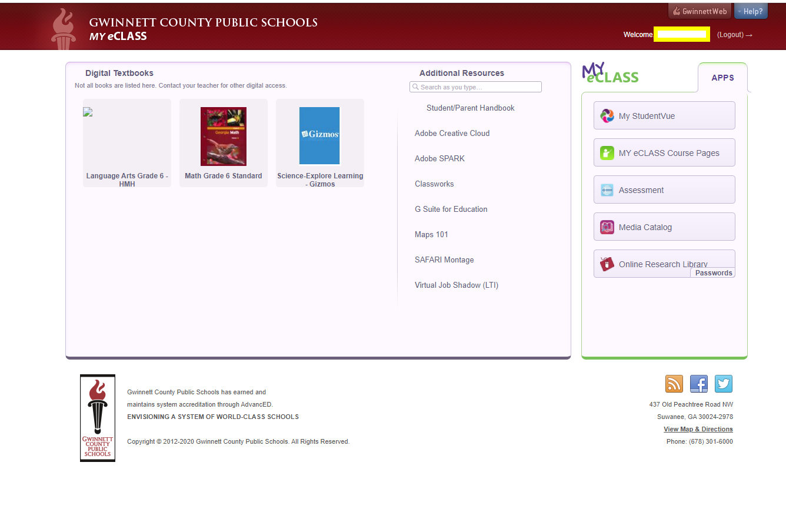This screenshot has width=786, height=532.
Task: Open the SAFARI Montage link
Action: (444, 260)
